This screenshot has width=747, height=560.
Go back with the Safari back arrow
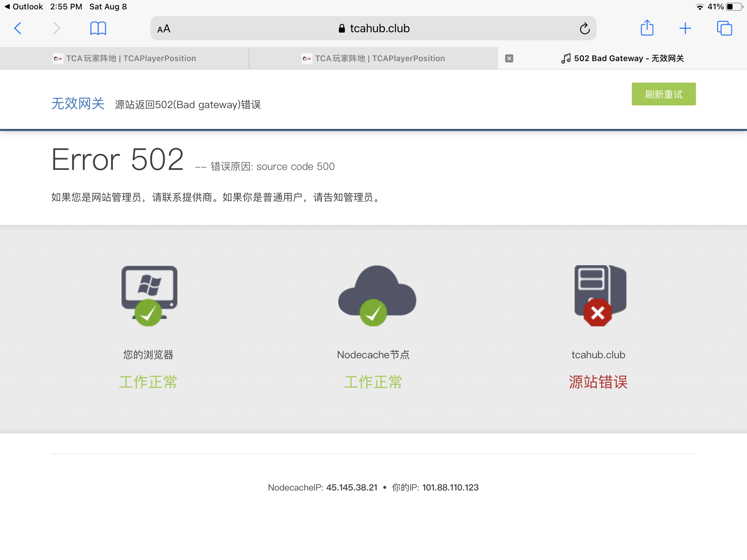click(x=18, y=28)
